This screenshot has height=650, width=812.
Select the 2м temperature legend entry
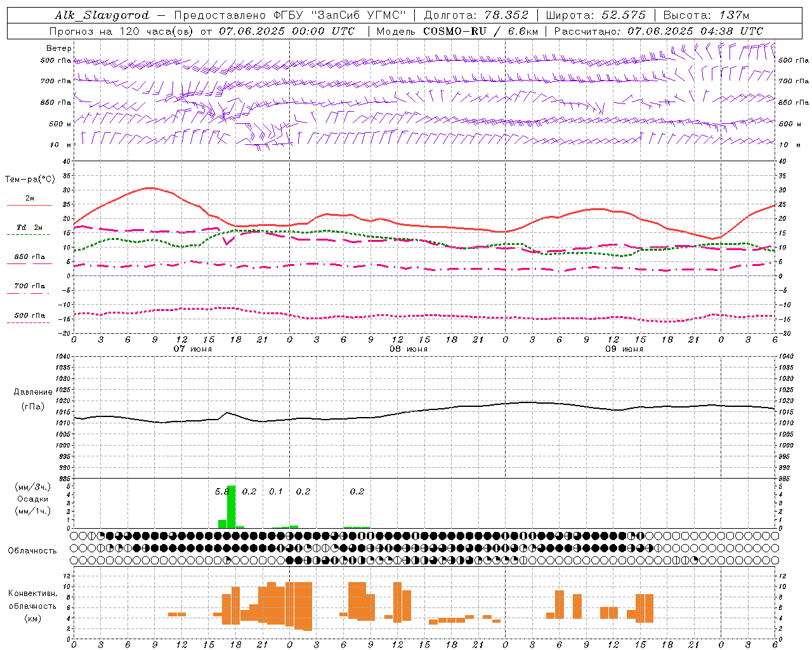pyautogui.click(x=30, y=199)
